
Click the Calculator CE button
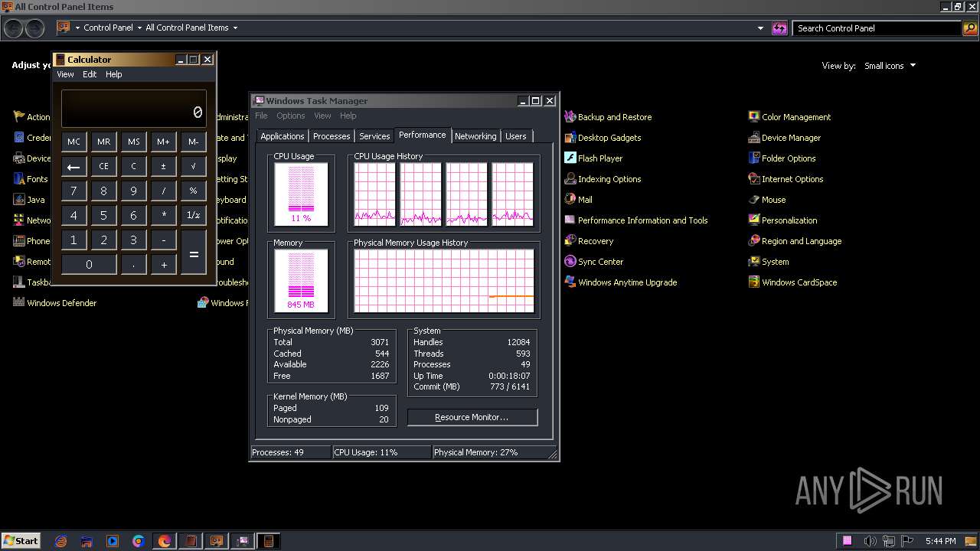[x=103, y=166]
